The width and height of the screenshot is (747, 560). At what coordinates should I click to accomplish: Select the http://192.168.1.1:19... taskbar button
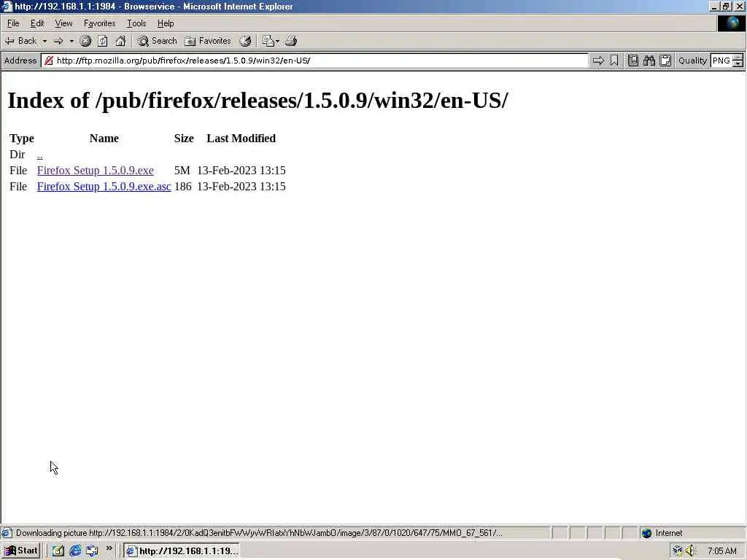(181, 551)
